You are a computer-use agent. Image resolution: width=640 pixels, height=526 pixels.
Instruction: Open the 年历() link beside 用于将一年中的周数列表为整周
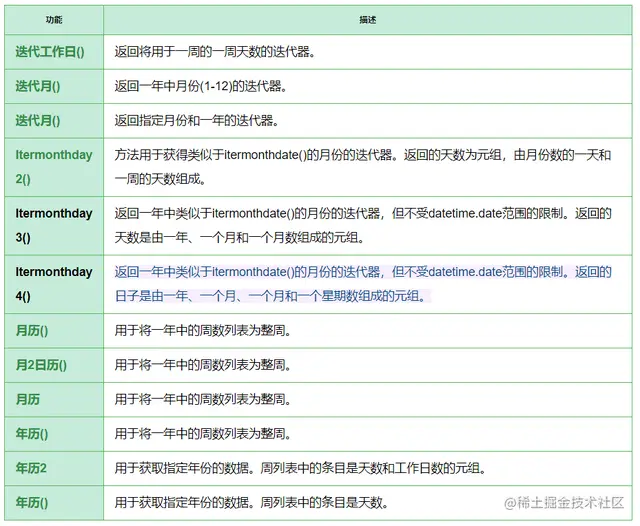tap(32, 433)
